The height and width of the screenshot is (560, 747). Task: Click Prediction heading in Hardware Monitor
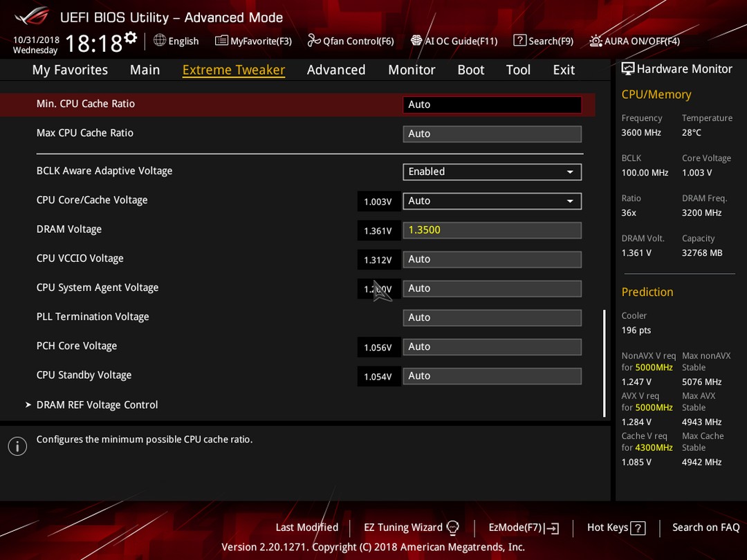pyautogui.click(x=647, y=292)
